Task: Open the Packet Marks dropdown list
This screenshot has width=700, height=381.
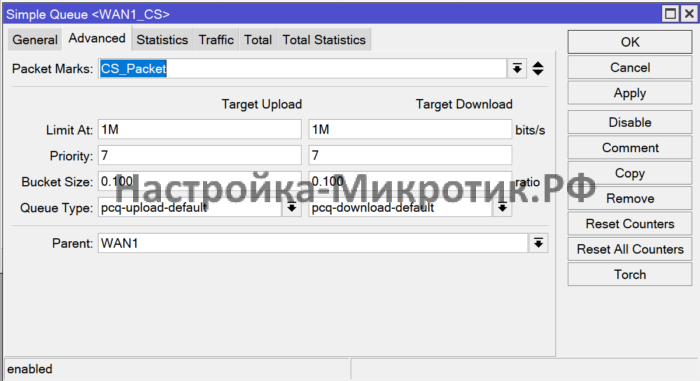Action: coord(517,68)
